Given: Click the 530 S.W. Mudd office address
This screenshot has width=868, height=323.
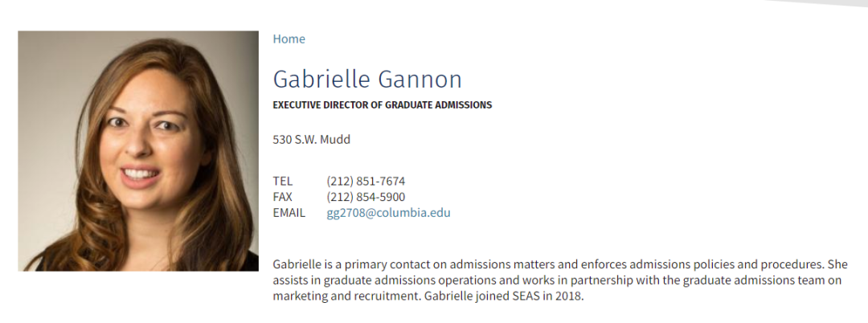Looking at the screenshot, I should point(311,139).
